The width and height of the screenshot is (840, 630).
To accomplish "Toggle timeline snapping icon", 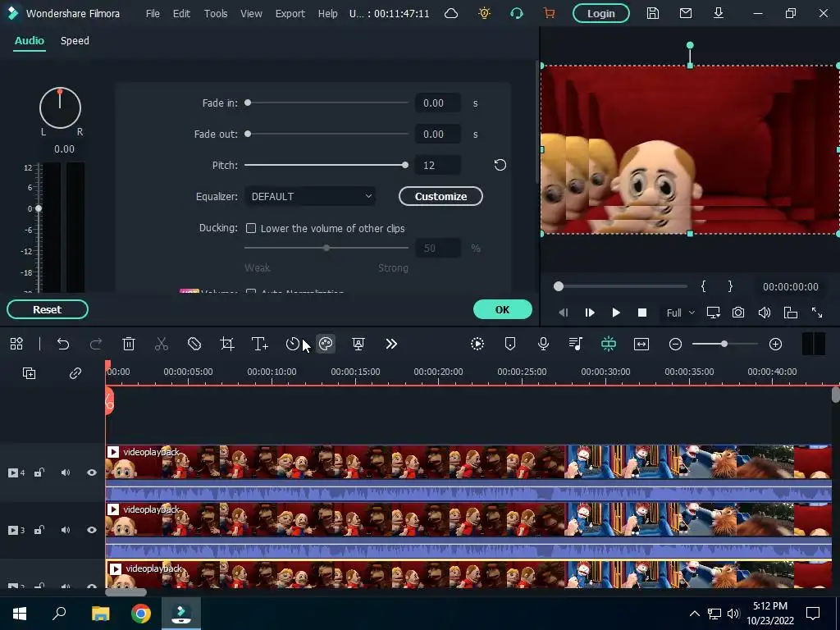I will point(609,344).
